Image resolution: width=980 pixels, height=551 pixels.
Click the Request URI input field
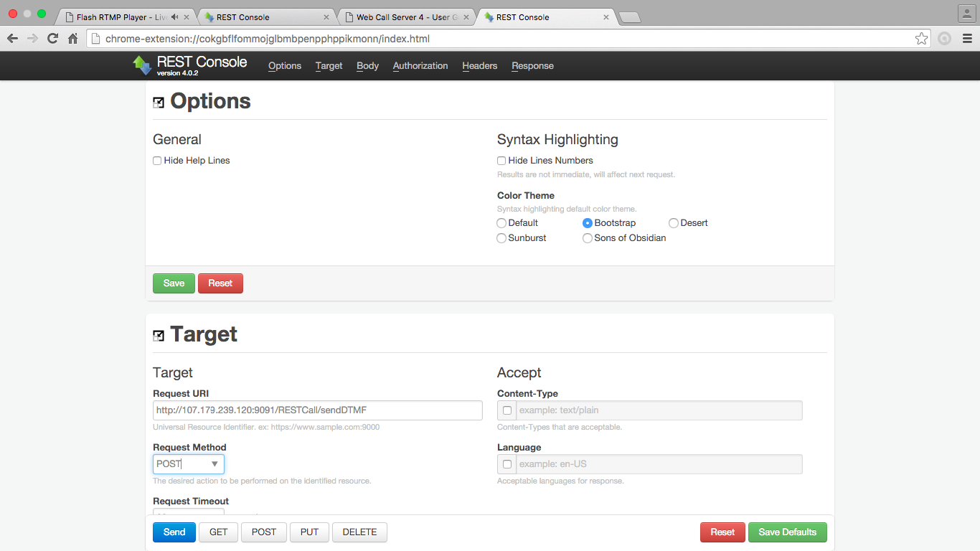point(317,410)
